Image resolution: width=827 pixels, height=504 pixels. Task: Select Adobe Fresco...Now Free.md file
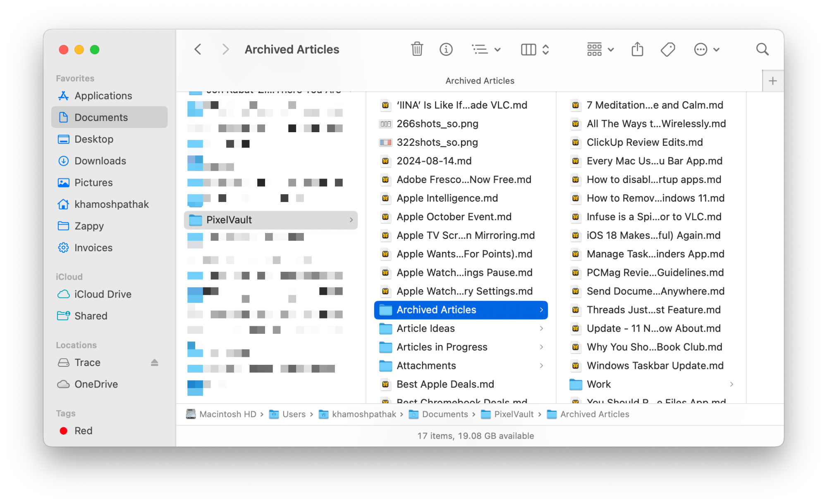pyautogui.click(x=461, y=179)
